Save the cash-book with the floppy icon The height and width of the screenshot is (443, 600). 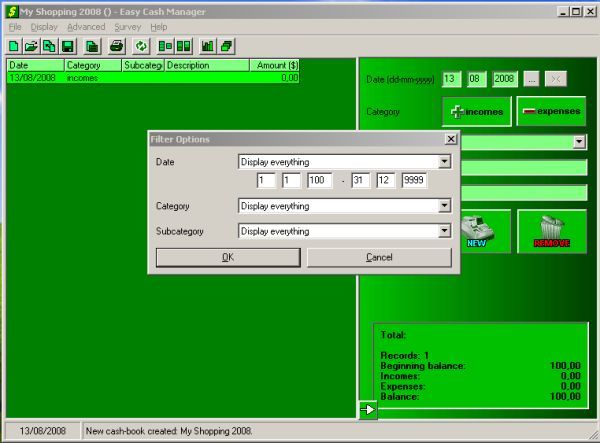(x=68, y=46)
